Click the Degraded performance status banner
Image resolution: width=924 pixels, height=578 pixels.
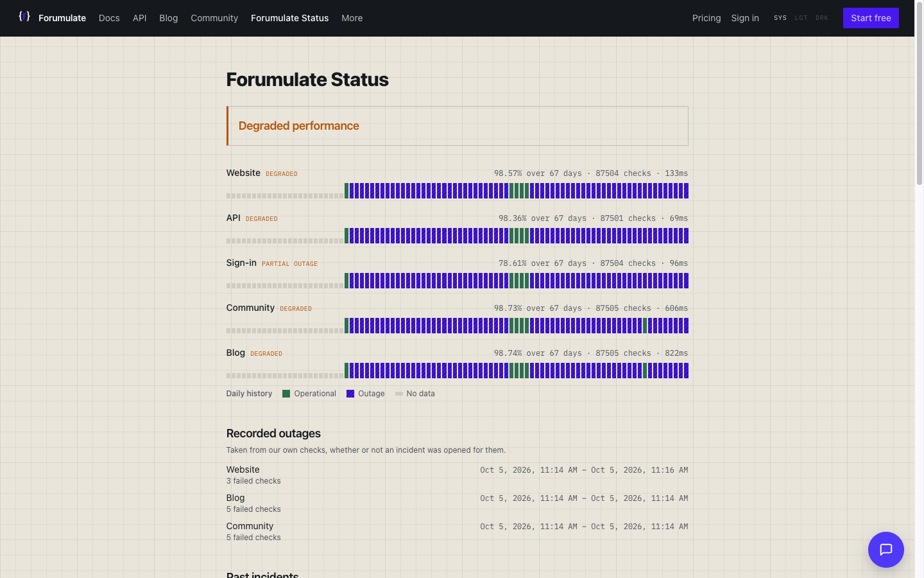coord(458,126)
